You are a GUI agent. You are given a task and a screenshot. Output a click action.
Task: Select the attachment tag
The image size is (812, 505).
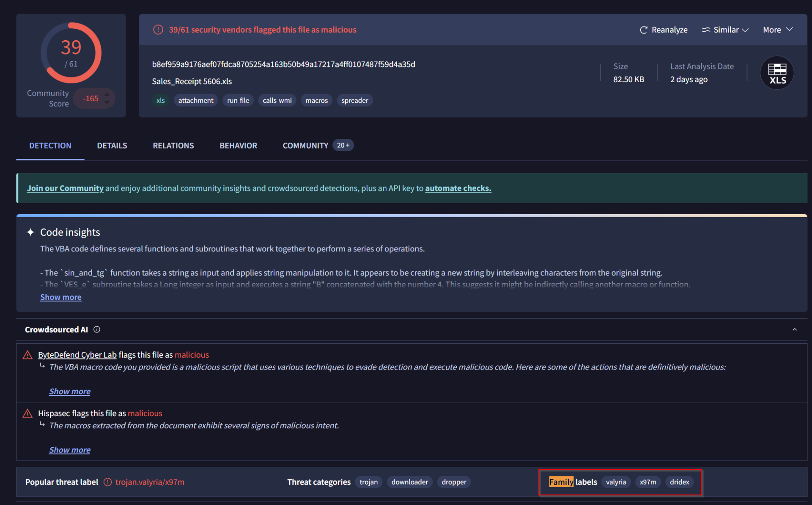(196, 100)
